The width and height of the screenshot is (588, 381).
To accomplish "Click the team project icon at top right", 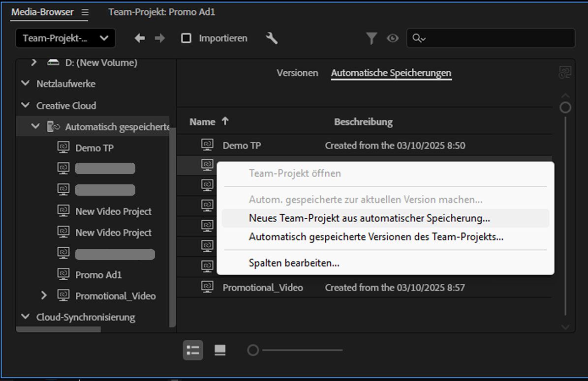I will click(x=565, y=73).
